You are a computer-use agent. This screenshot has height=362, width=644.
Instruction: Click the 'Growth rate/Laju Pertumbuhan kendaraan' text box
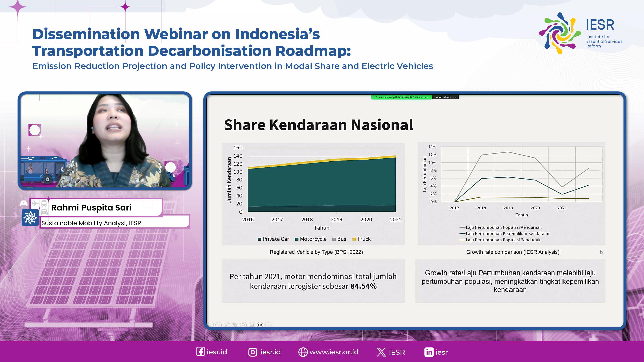click(510, 281)
